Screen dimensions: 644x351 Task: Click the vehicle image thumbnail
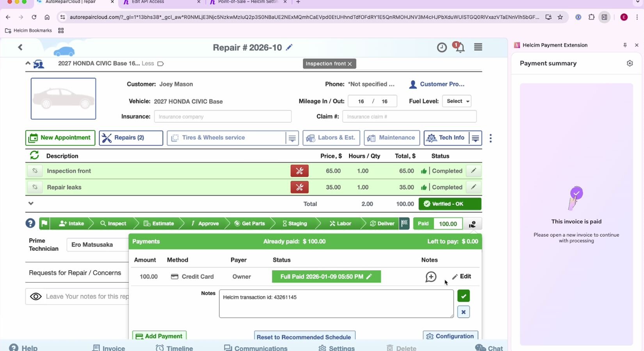63,99
